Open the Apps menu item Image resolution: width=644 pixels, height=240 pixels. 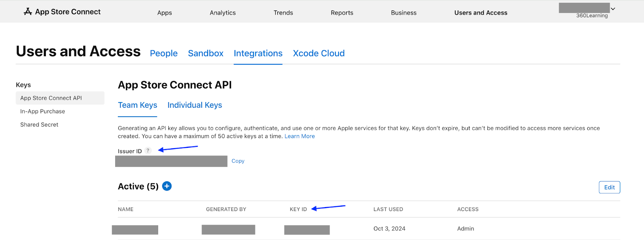(164, 13)
